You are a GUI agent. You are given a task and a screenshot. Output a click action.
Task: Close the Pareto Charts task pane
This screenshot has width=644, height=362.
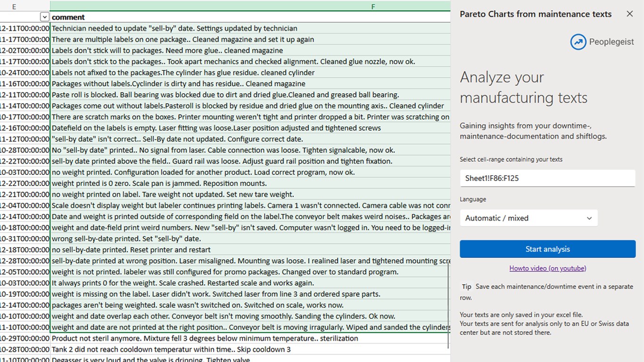[x=629, y=14]
